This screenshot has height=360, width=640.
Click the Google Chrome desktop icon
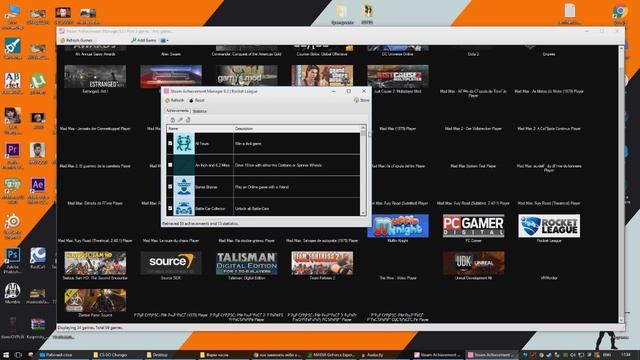point(620,11)
